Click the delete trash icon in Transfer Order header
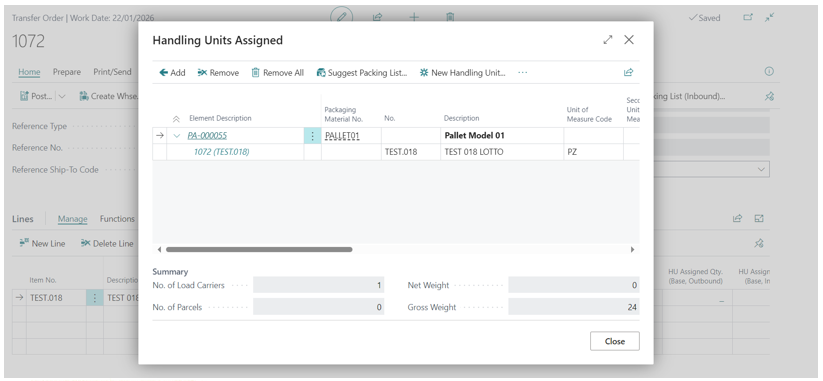 tap(450, 17)
